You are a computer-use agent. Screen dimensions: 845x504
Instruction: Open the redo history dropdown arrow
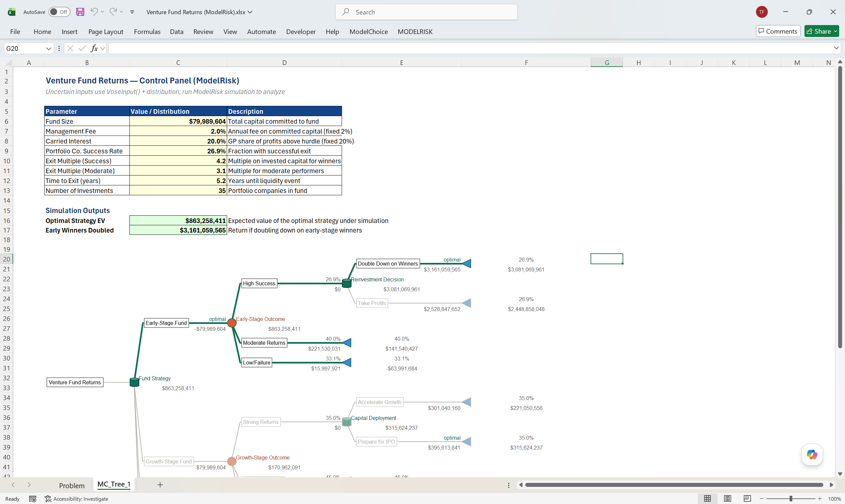click(121, 12)
